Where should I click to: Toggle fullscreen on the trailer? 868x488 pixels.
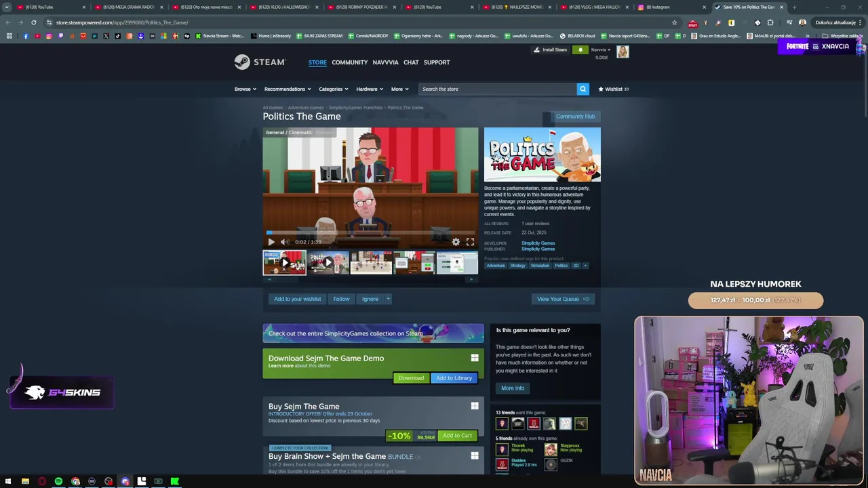470,242
